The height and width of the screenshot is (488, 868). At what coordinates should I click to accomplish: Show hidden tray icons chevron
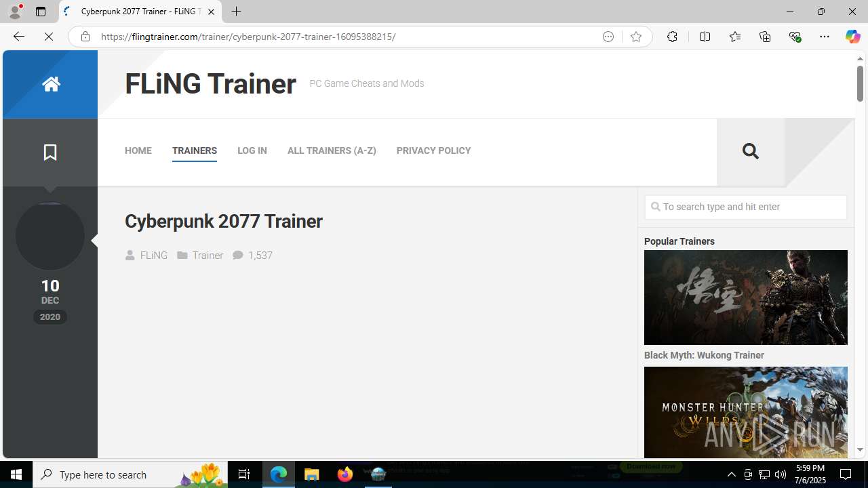tap(731, 474)
